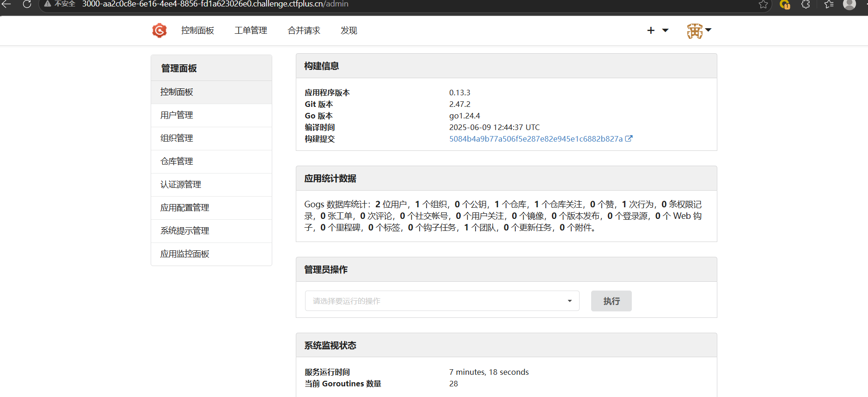Open 工单管理 in the top navigation
The image size is (868, 397).
[251, 31]
